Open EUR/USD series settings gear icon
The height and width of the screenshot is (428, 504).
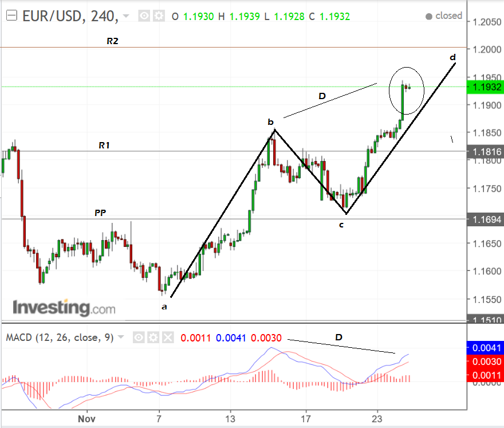(x=159, y=16)
